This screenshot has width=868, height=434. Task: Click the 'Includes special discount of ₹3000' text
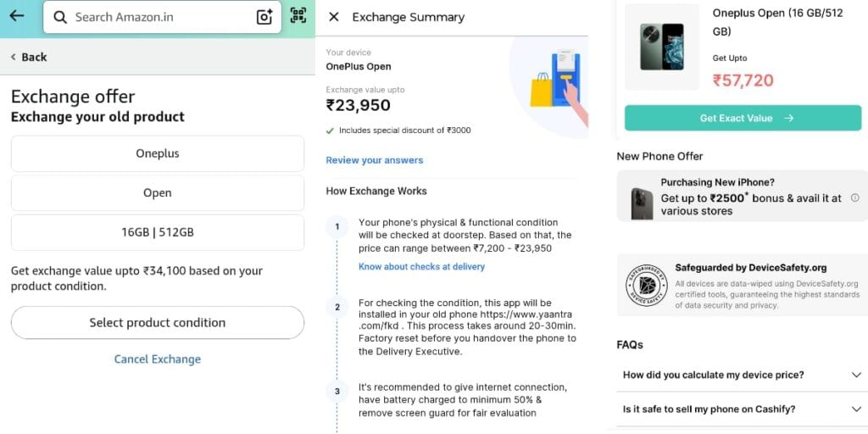tap(404, 131)
